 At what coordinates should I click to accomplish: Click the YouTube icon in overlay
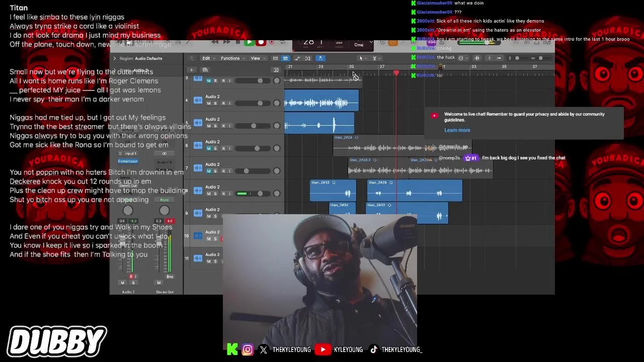[323, 349]
